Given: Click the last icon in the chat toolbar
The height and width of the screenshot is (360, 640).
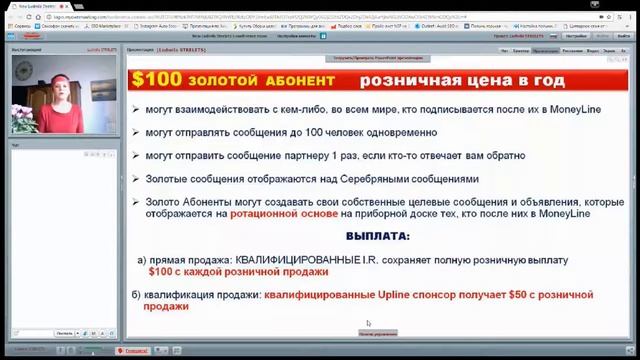Looking at the screenshot, I should point(112,333).
